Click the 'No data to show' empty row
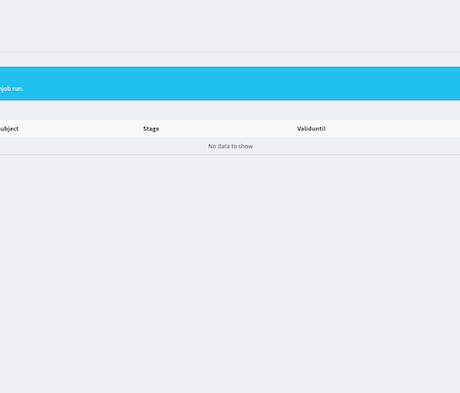The image size is (460, 393). click(230, 146)
